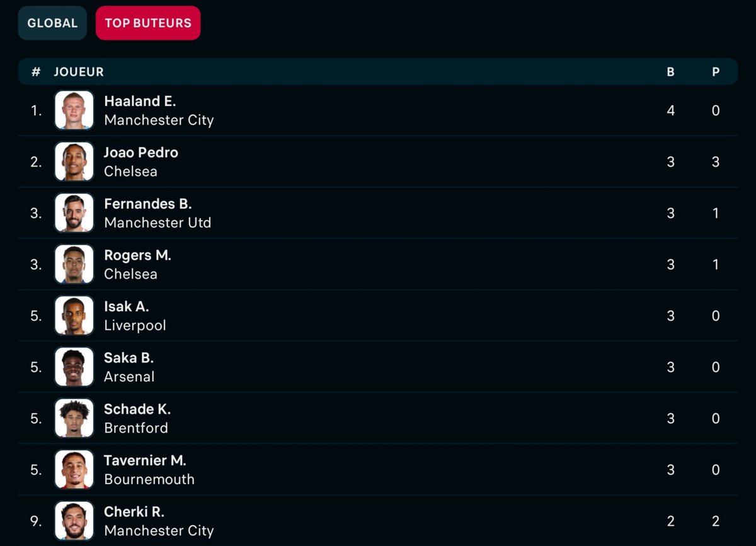Viewport: 756px width, 546px height.
Task: Click the name Isak A.
Action: click(127, 306)
